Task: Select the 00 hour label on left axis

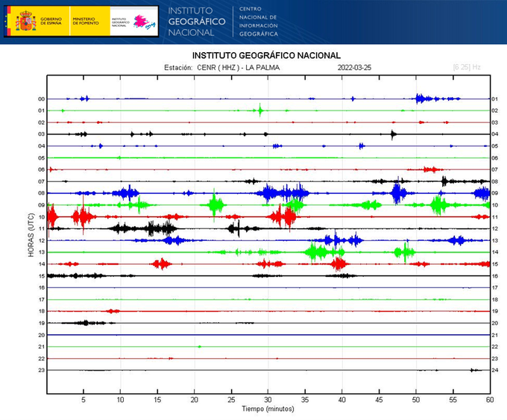Action: click(42, 99)
